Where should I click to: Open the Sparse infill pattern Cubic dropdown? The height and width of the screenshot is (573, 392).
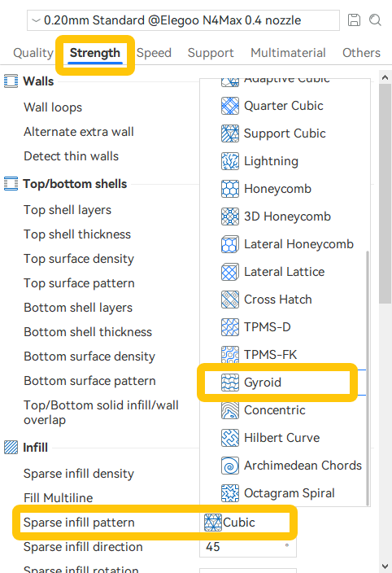248,523
